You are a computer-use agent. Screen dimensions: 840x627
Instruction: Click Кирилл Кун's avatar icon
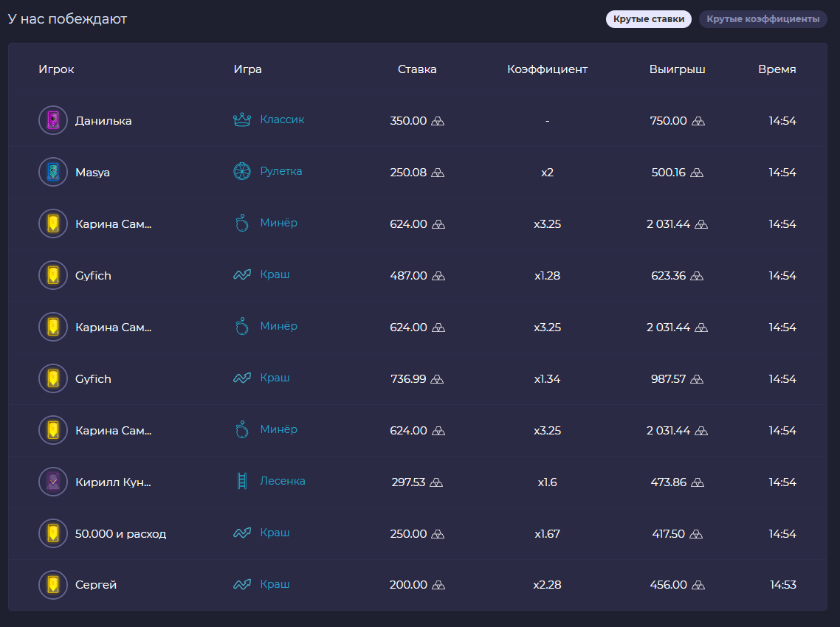52,482
